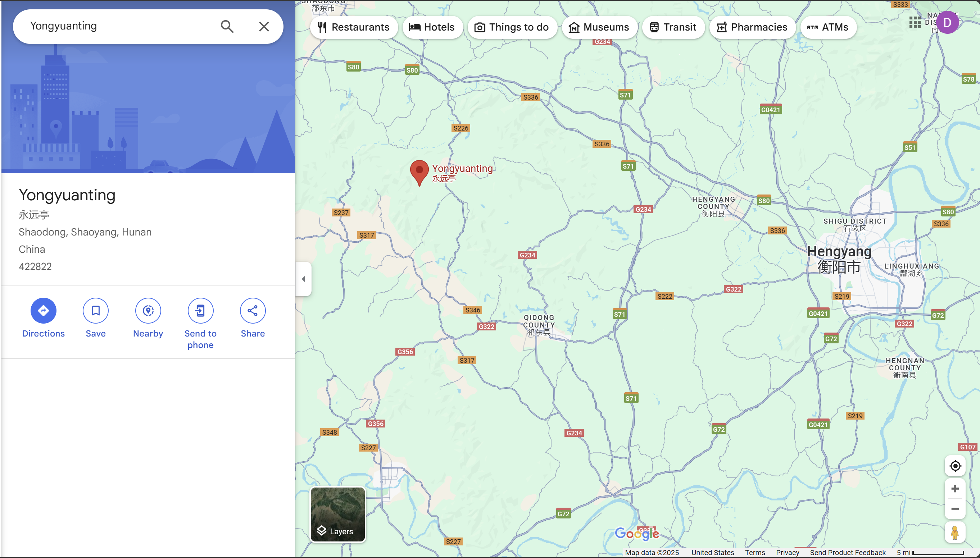Open the Google apps grid
This screenshot has width=980, height=558.
915,22
